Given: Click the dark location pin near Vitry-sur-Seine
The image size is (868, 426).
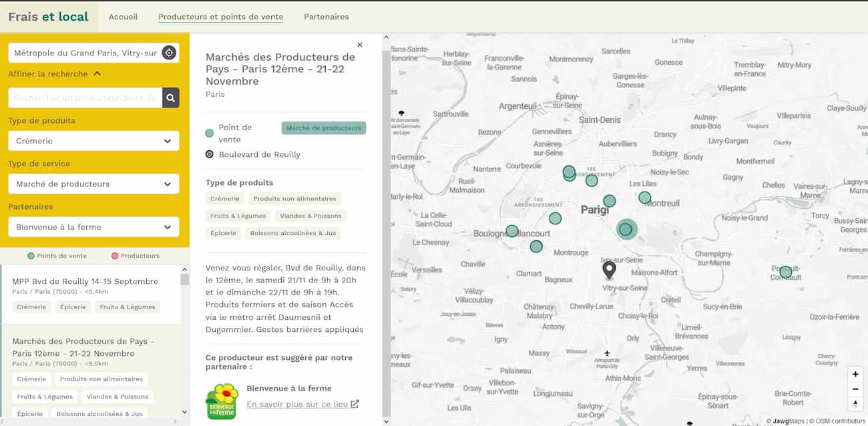Looking at the screenshot, I should coord(609,269).
